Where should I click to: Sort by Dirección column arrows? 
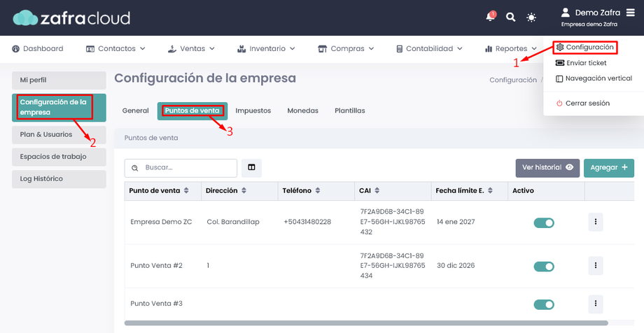(x=244, y=190)
